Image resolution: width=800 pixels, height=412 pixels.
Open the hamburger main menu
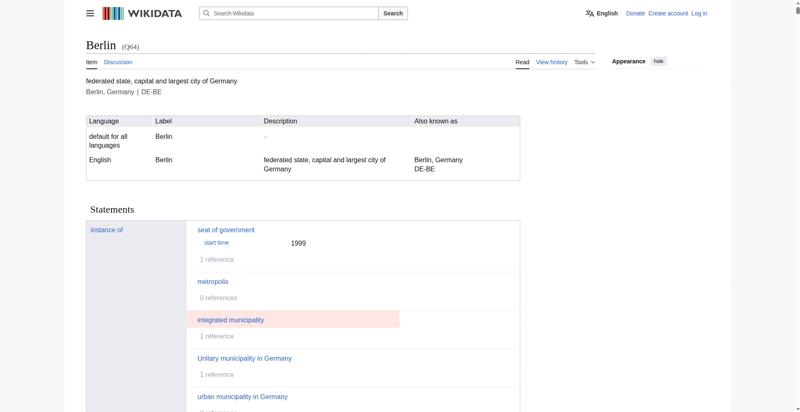coord(90,13)
